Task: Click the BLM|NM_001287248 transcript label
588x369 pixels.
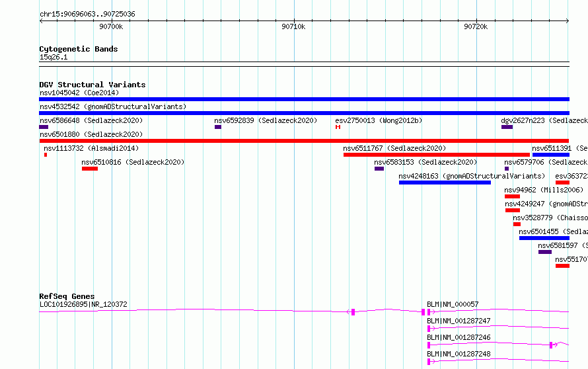Action: pos(459,354)
